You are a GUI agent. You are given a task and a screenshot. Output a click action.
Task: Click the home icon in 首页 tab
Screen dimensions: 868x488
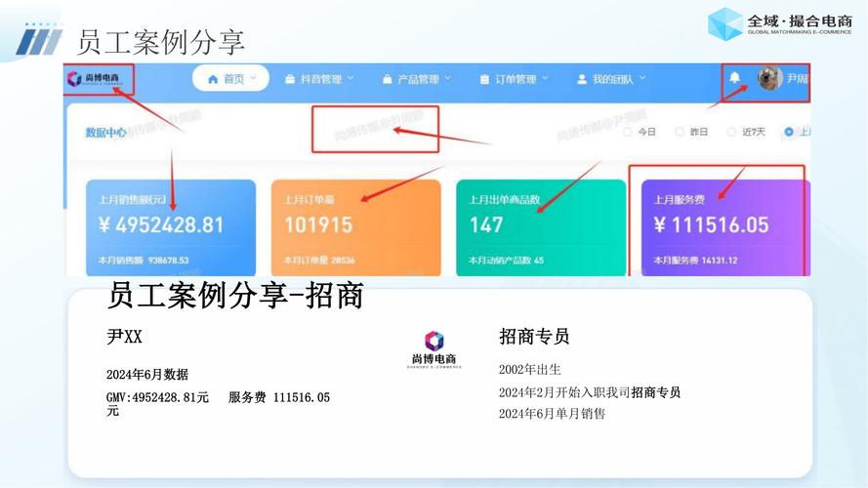213,79
